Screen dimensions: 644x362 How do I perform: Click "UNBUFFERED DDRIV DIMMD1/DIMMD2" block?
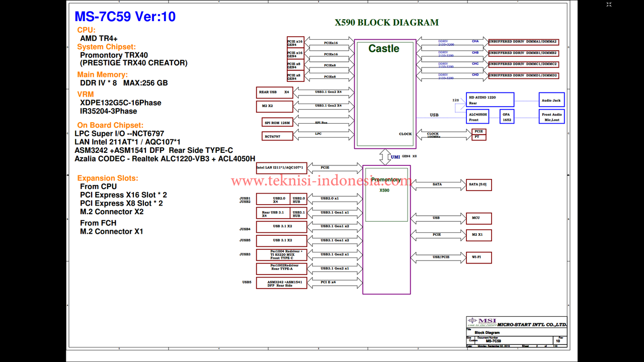(523, 75)
